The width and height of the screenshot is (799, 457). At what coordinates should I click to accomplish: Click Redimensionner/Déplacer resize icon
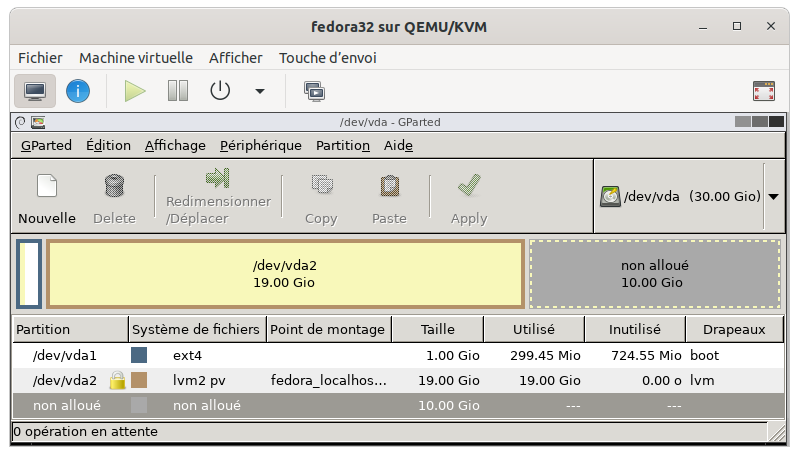coord(218,178)
